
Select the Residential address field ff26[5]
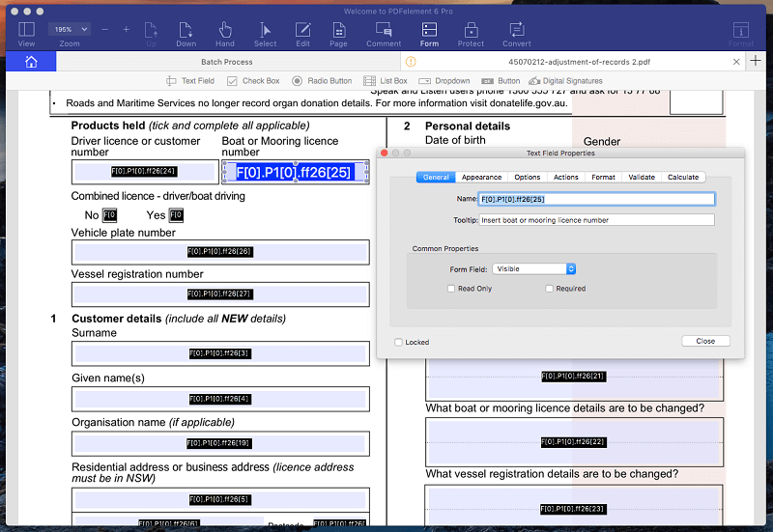pyautogui.click(x=220, y=499)
